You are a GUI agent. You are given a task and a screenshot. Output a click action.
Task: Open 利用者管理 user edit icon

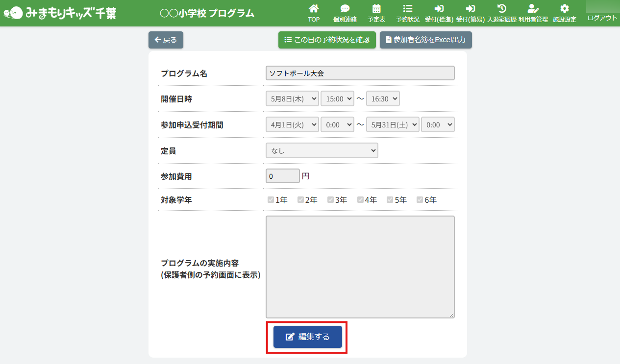coord(533,9)
